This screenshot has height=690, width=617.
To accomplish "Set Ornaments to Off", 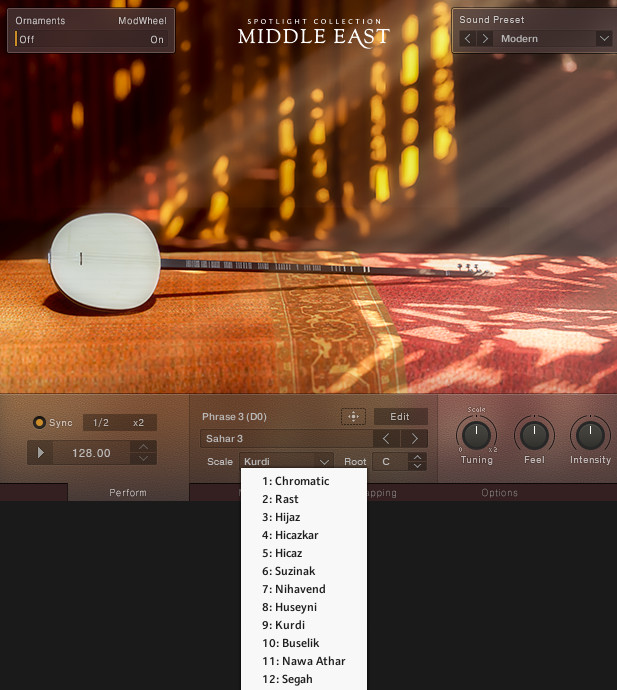I will tap(26, 40).
